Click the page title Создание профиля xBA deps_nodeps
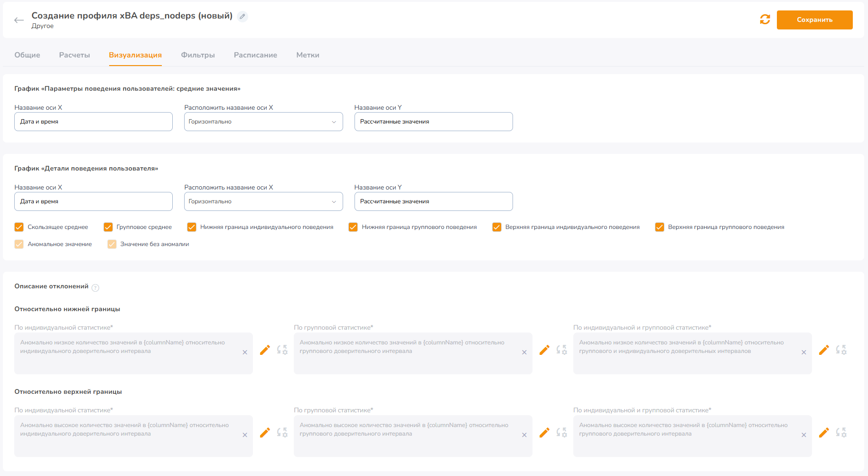The height and width of the screenshot is (476, 868). [132, 16]
